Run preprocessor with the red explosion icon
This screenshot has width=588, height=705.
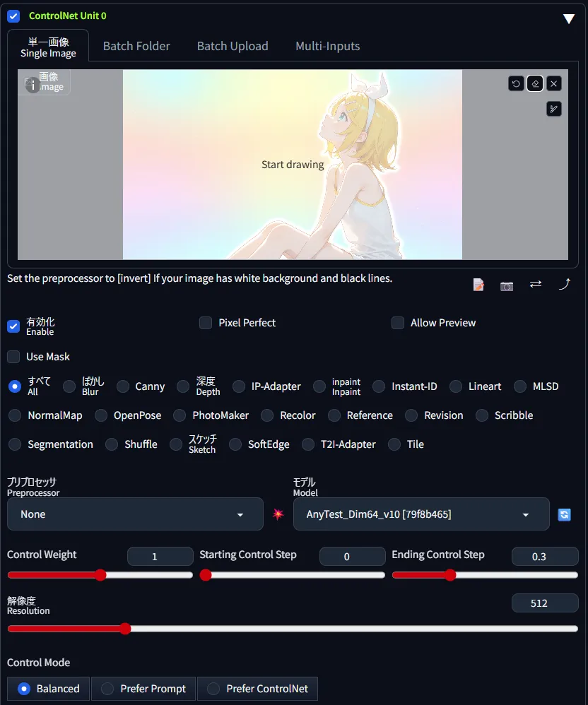click(278, 514)
